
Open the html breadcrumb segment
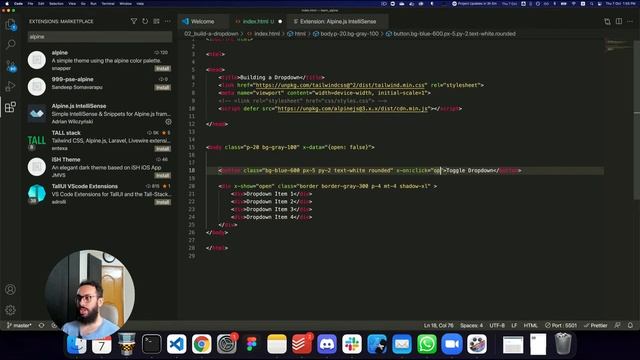(297, 34)
